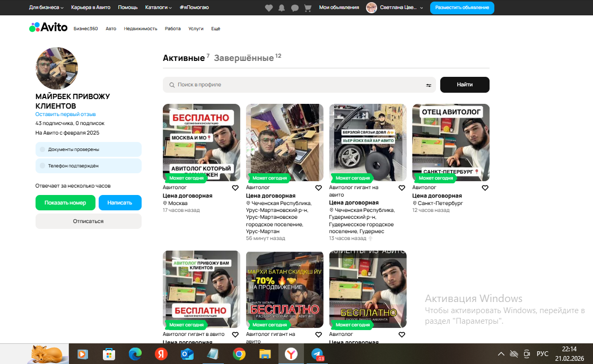
Task: Open the favorites heart icon in top bar
Action: (269, 7)
